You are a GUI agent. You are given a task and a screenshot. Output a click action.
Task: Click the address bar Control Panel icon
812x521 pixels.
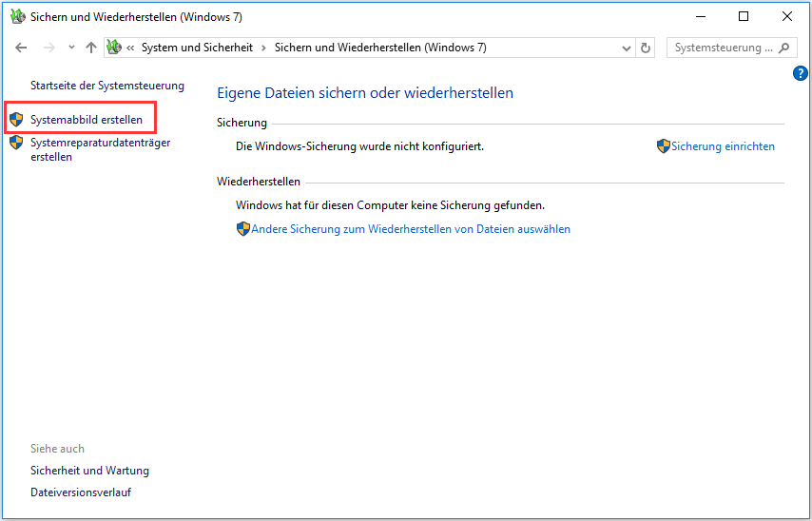click(114, 48)
